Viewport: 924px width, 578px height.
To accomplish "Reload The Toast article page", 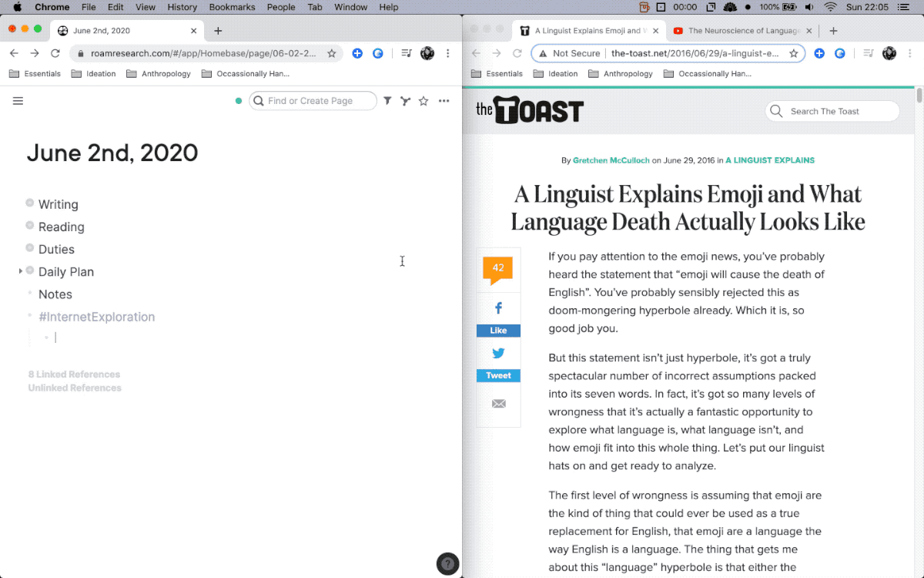I will (517, 53).
